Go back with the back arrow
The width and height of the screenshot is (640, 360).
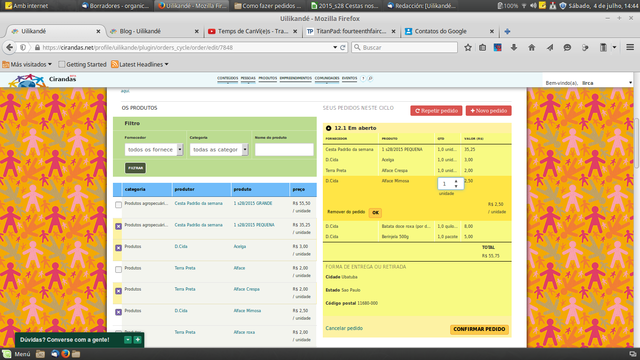[x=9, y=47]
